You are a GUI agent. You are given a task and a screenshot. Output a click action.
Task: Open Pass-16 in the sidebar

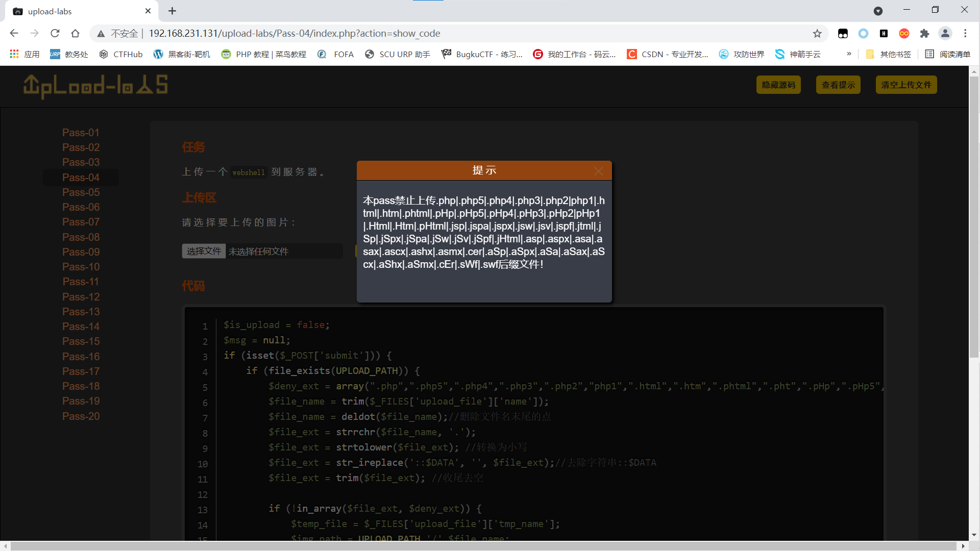point(81,357)
